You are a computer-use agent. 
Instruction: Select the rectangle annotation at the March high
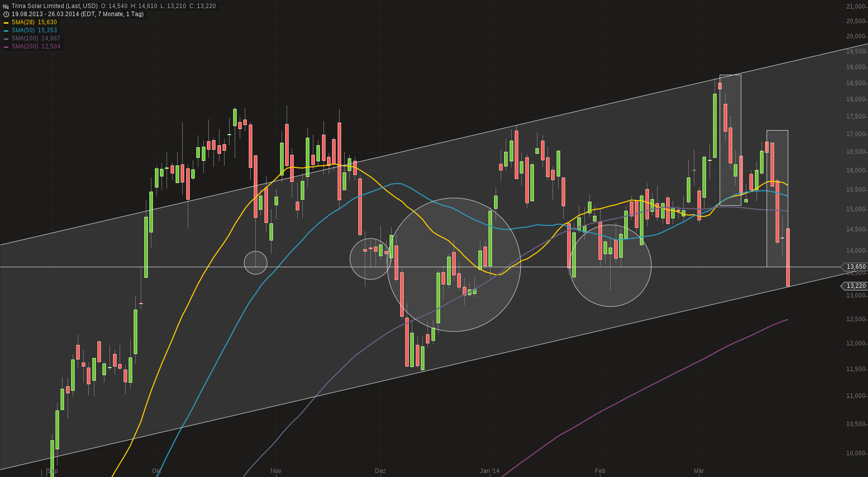[x=730, y=139]
